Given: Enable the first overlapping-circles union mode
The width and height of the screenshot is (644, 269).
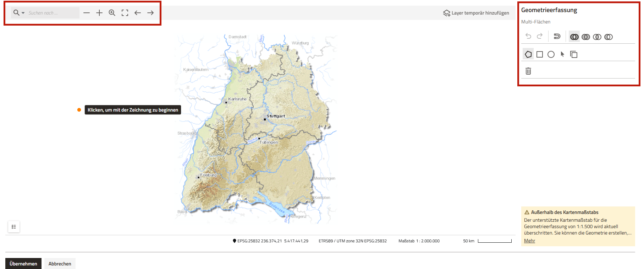Looking at the screenshot, I should [x=574, y=37].
